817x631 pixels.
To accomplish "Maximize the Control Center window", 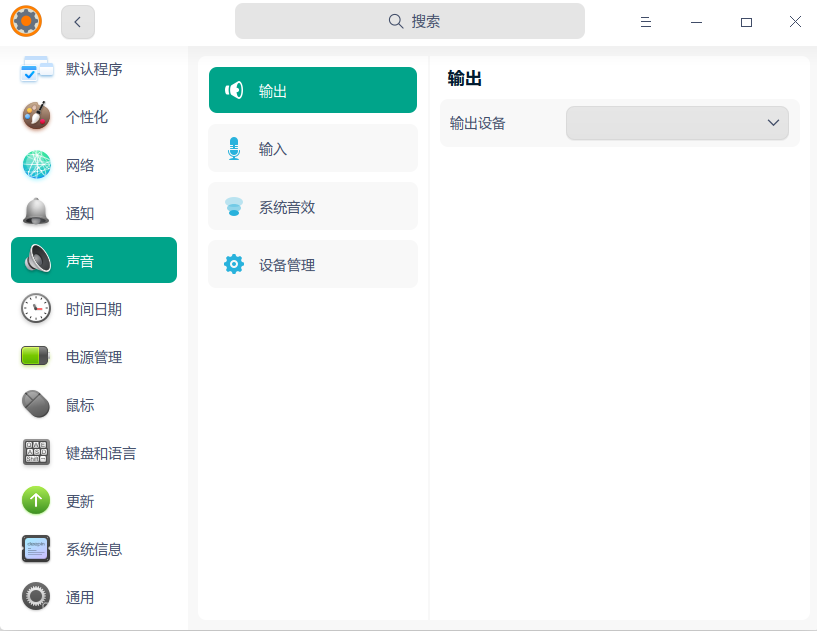I will click(746, 22).
